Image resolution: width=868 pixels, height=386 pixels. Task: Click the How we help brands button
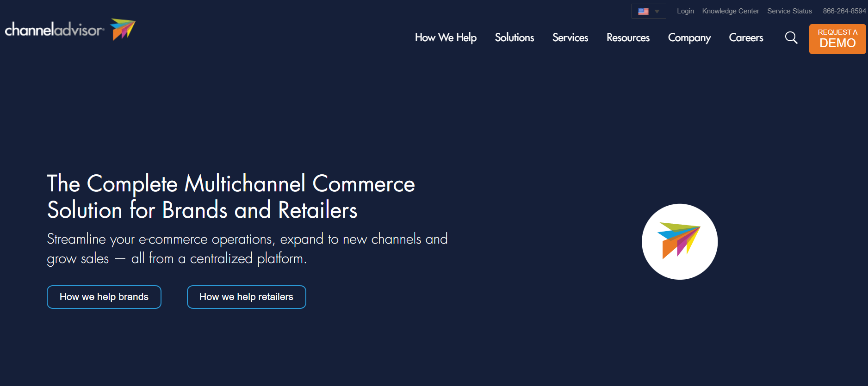pos(104,297)
